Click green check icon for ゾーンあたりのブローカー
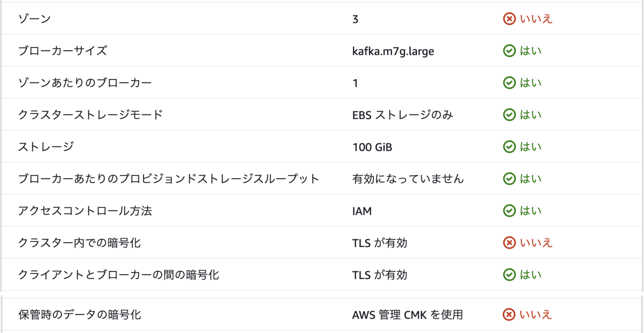 (509, 83)
